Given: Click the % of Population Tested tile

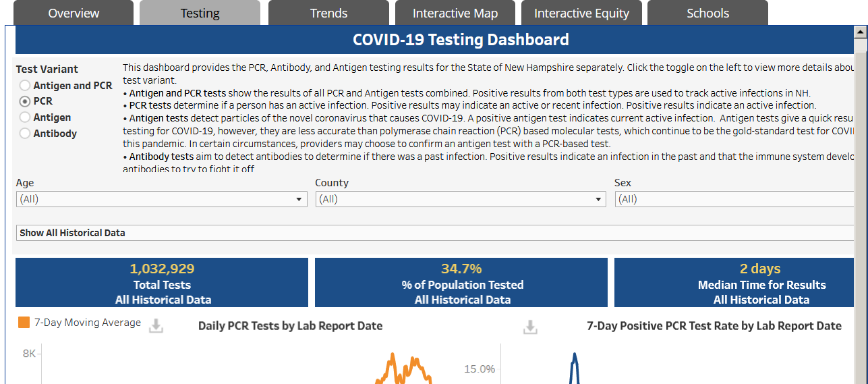Looking at the screenshot, I should [461, 283].
